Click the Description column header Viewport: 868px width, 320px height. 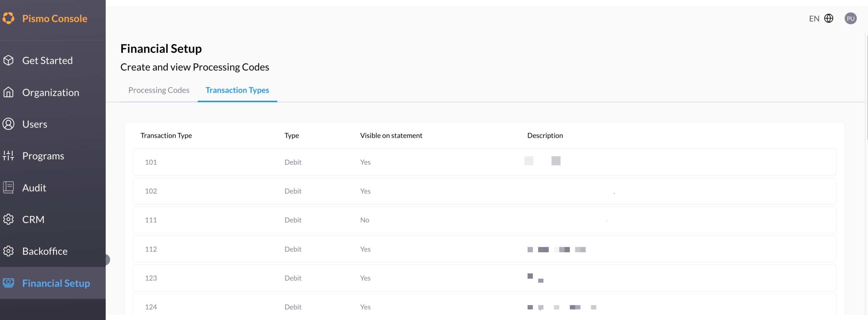pyautogui.click(x=545, y=135)
